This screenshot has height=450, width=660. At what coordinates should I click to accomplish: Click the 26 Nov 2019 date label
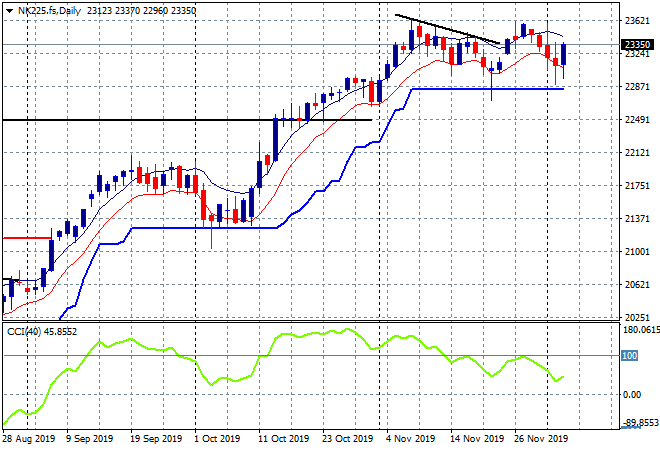(x=541, y=439)
